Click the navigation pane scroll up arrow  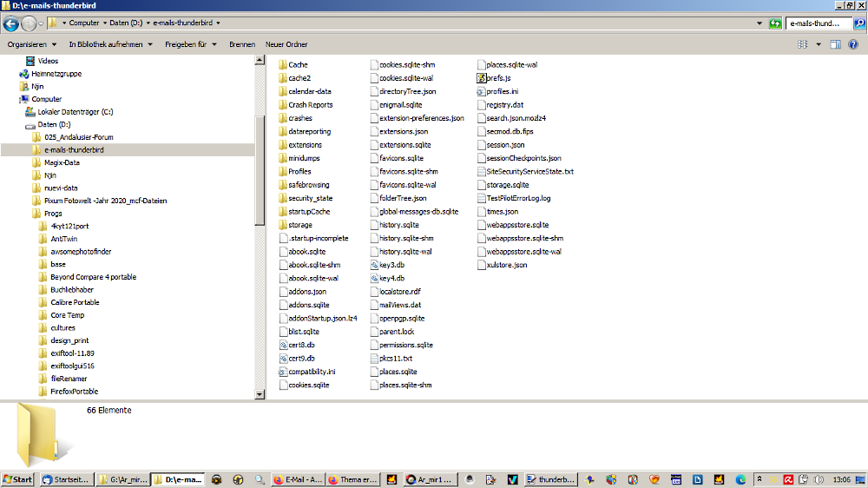[x=260, y=60]
